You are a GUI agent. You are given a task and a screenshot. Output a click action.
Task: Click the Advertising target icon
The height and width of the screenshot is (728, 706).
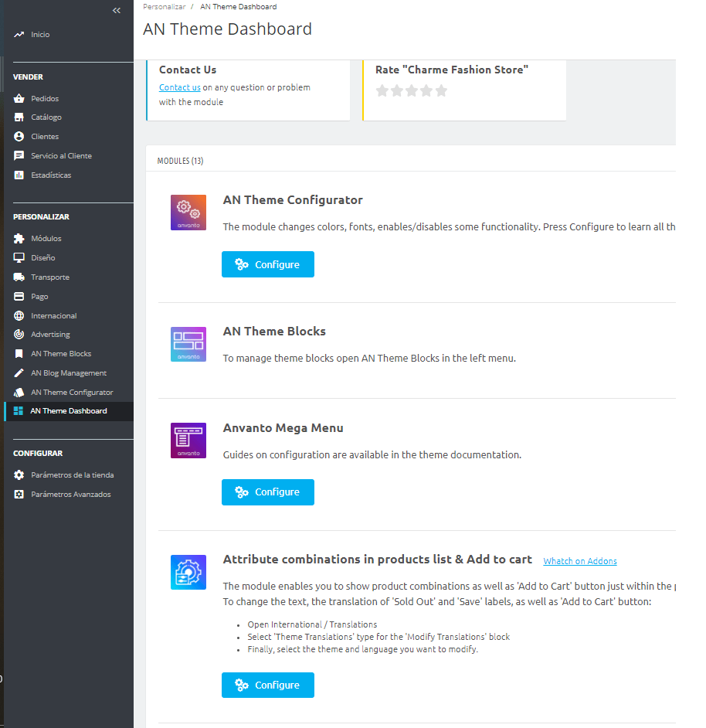[19, 335]
